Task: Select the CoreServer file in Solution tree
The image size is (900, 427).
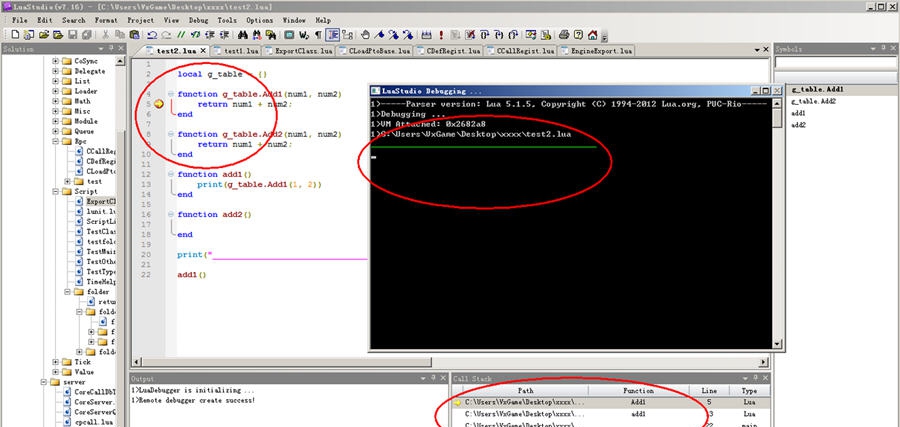Action: (95, 401)
